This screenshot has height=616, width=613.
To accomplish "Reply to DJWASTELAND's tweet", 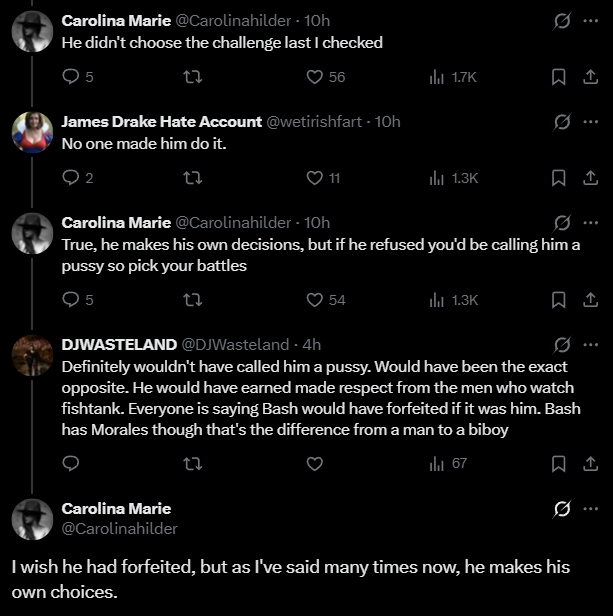I will (x=70, y=463).
